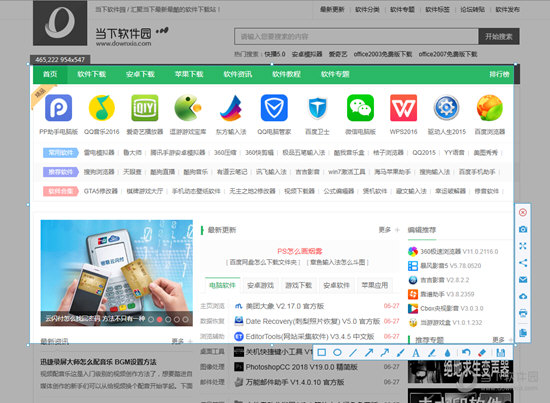The height and width of the screenshot is (403, 550).
Task: Copy the screenshot to clipboard
Action: pyautogui.click(x=523, y=333)
